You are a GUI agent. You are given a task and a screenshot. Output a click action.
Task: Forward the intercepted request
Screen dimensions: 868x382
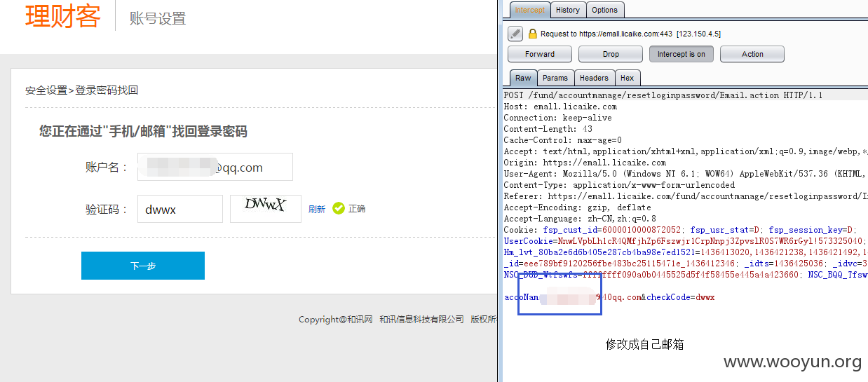click(540, 54)
